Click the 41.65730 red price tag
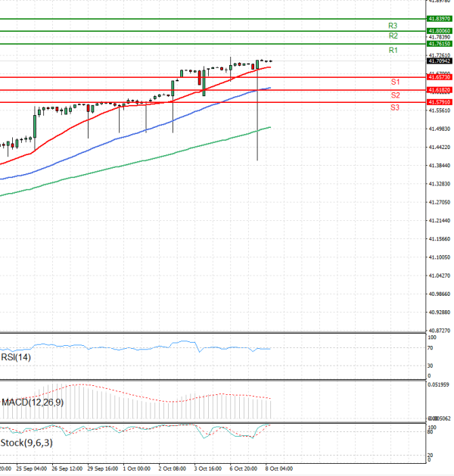 (439, 77)
